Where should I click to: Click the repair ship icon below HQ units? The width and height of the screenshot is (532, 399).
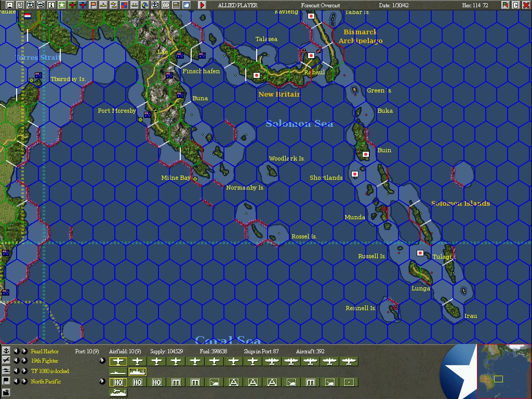coord(118,393)
